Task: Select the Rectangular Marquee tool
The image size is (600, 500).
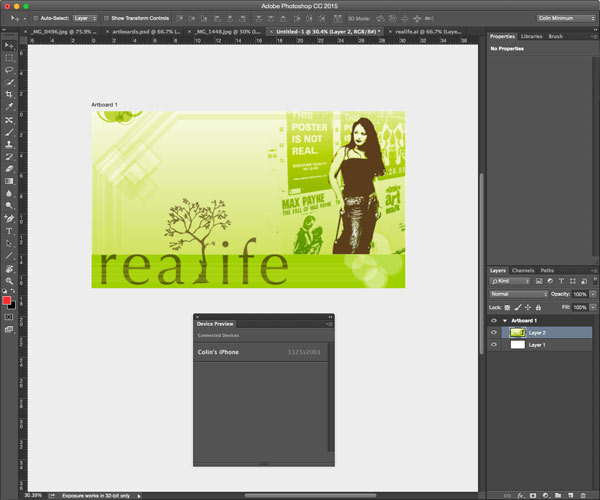Action: tap(9, 58)
